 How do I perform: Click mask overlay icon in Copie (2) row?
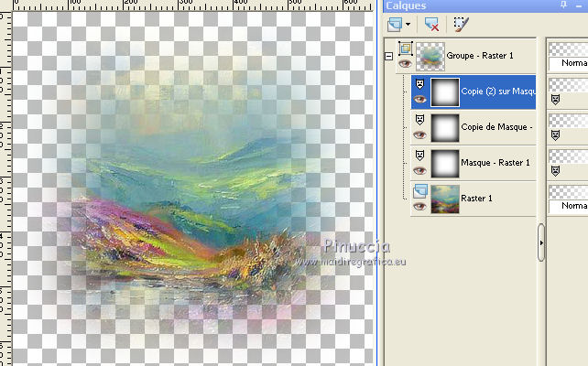(555, 100)
